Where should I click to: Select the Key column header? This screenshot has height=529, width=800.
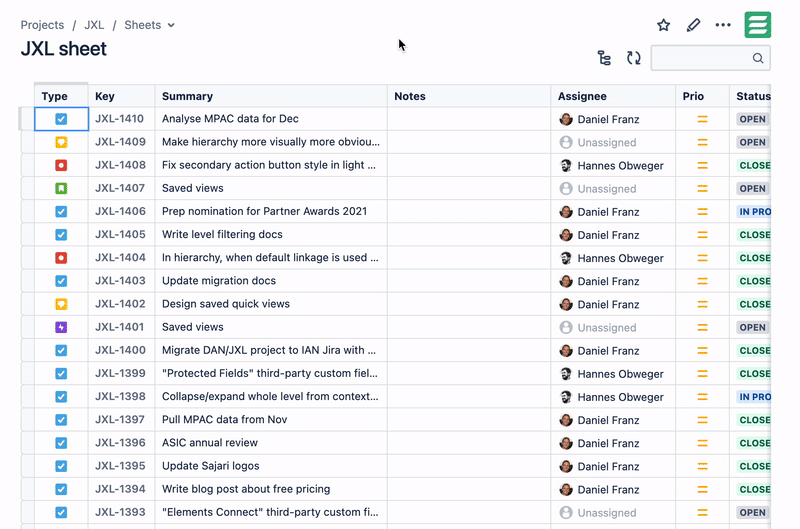click(121, 96)
